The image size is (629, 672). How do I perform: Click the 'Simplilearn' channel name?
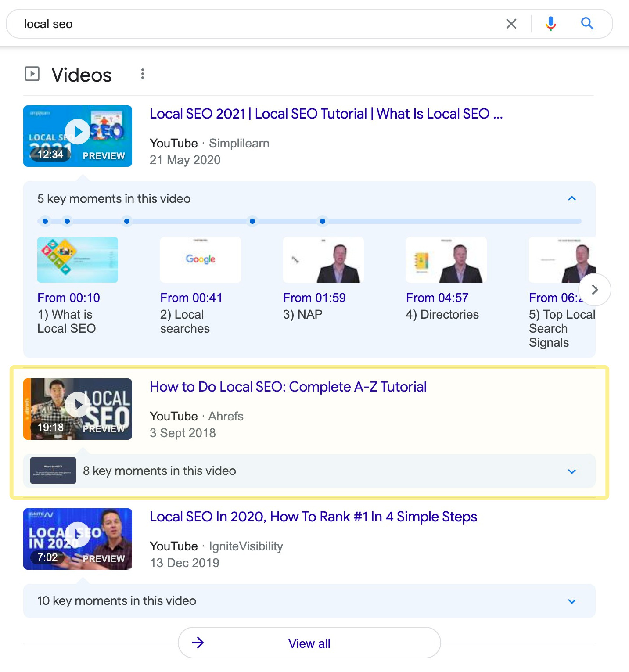coord(239,143)
